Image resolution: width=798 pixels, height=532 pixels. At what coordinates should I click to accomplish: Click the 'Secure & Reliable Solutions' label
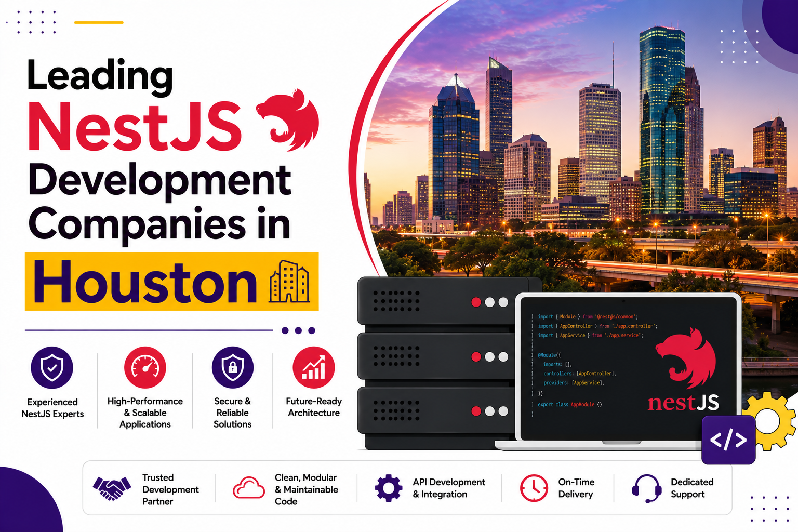pos(232,413)
